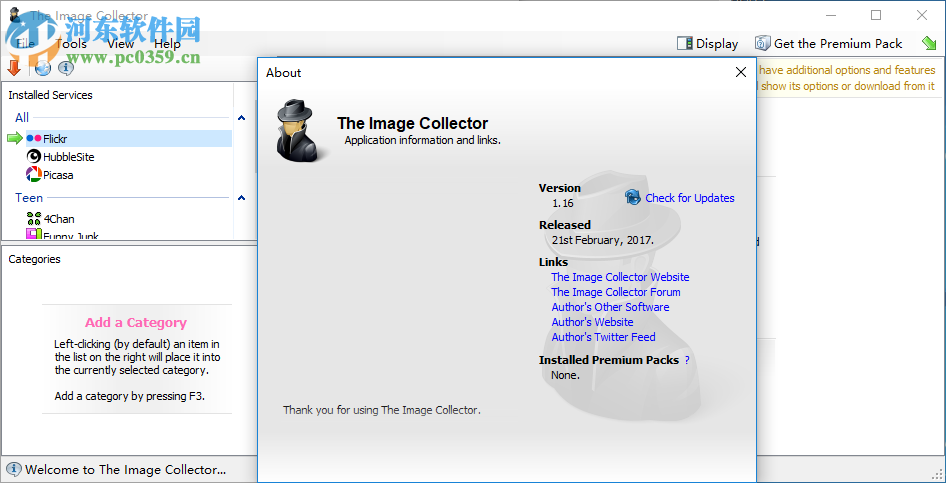The height and width of the screenshot is (483, 946).
Task: Click the version number 1.16
Action: click(x=563, y=203)
